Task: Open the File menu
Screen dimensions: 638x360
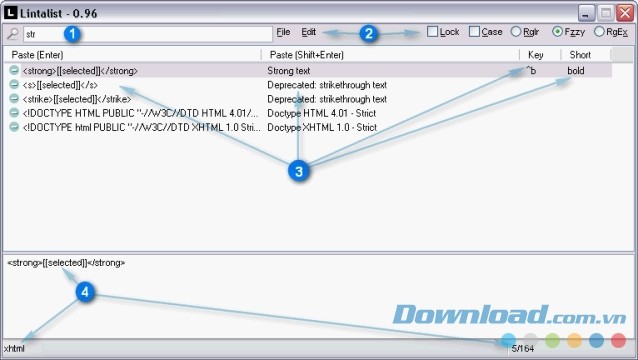Action: (283, 32)
